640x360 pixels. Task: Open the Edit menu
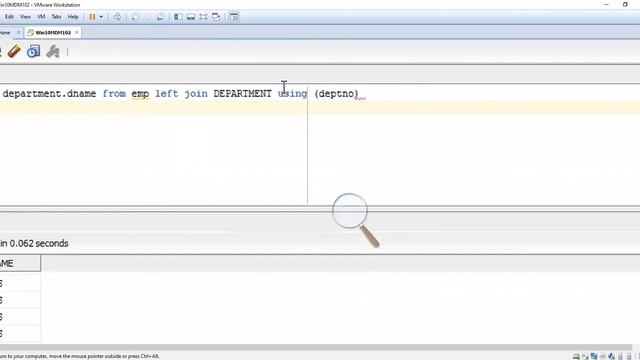pos(9,17)
